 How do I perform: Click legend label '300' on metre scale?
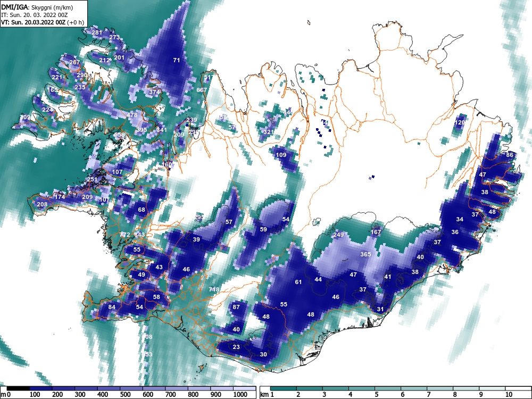tap(80, 395)
